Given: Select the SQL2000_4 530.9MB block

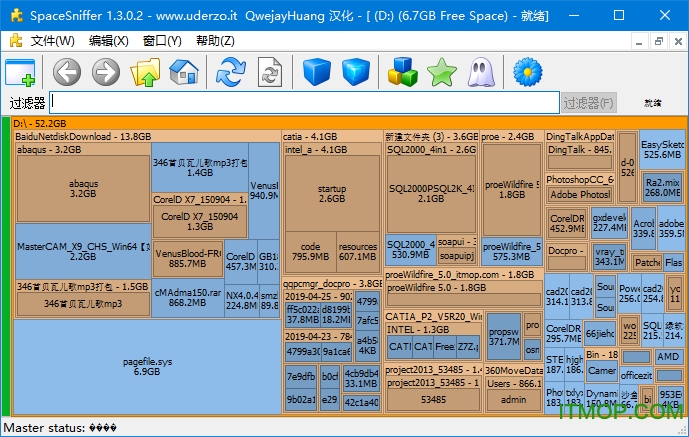Looking at the screenshot, I should point(411,249).
